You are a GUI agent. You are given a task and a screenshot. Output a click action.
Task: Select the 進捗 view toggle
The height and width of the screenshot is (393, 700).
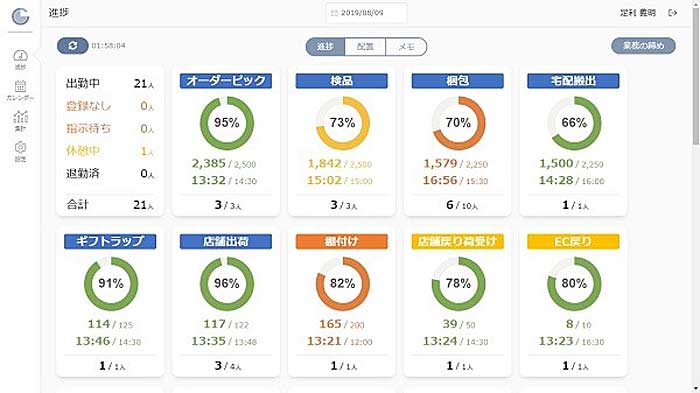point(325,46)
